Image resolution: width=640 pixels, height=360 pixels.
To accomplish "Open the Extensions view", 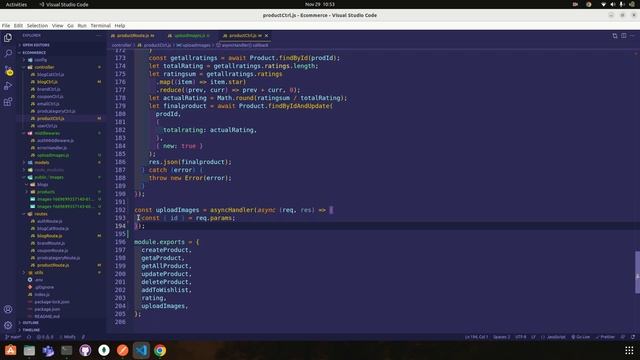I will pyautogui.click(x=8, y=102).
